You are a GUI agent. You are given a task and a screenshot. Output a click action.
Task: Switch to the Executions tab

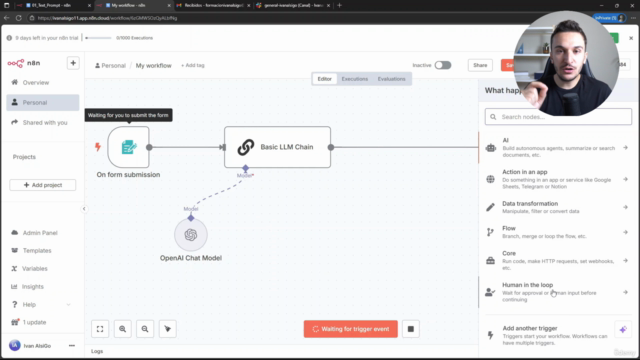click(x=355, y=79)
